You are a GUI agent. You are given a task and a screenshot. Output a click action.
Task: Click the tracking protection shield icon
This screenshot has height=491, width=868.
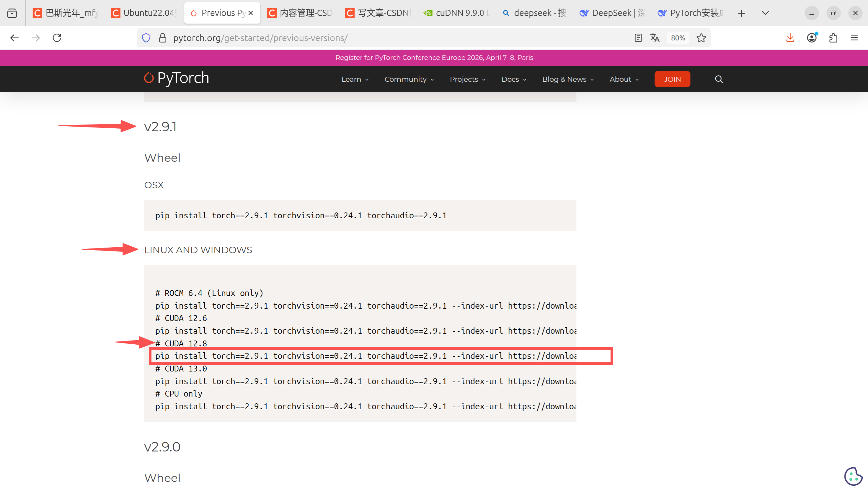(146, 38)
